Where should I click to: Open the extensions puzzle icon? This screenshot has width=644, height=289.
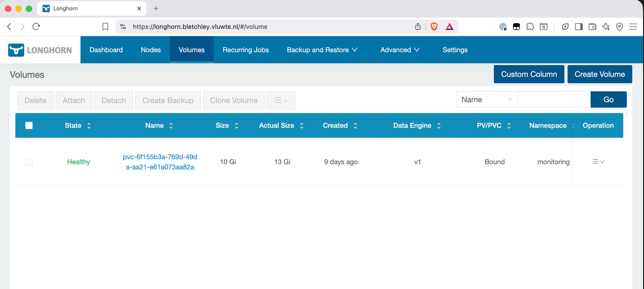coord(530,27)
